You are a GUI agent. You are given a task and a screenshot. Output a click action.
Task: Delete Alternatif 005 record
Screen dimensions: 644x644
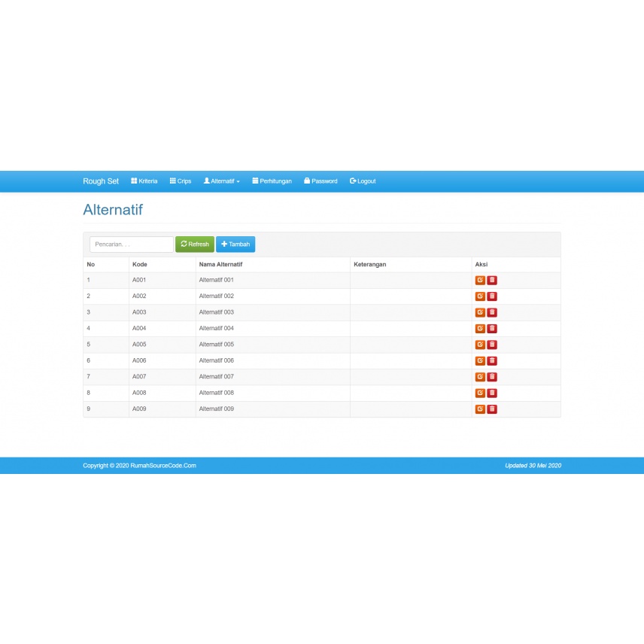(492, 345)
